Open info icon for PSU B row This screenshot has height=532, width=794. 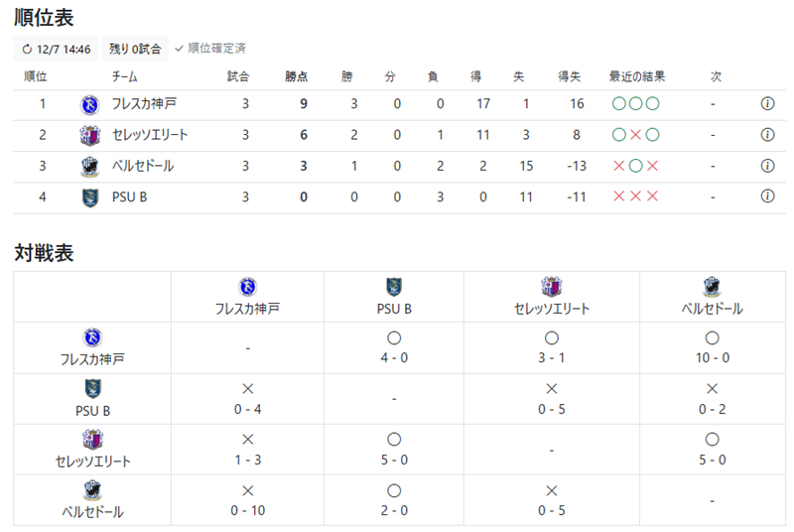pyautogui.click(x=767, y=196)
